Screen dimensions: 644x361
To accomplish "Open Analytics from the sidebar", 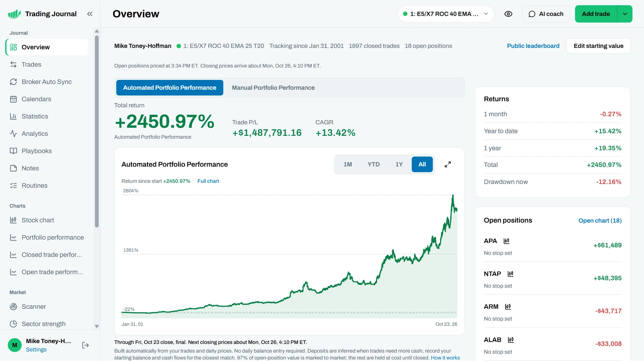I will tap(47, 134).
